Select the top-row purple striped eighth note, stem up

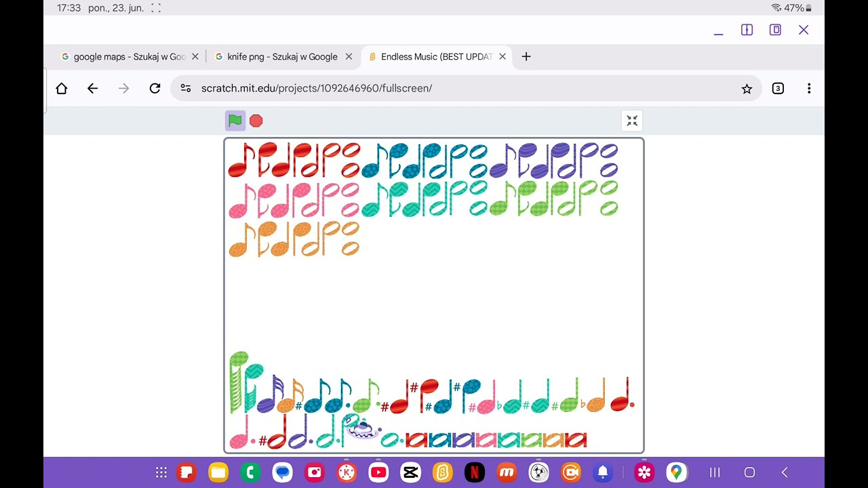[x=503, y=161]
